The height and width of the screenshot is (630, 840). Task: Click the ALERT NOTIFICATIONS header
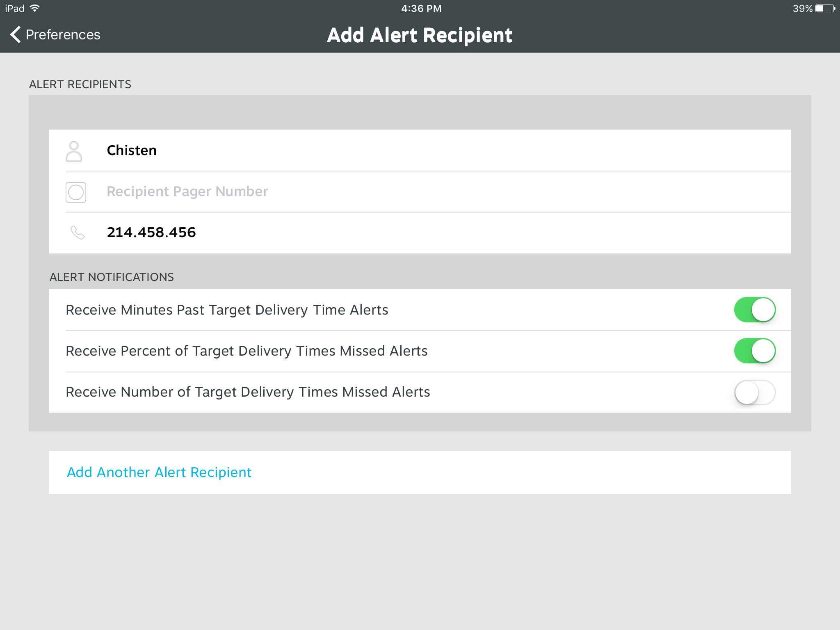[x=112, y=277]
